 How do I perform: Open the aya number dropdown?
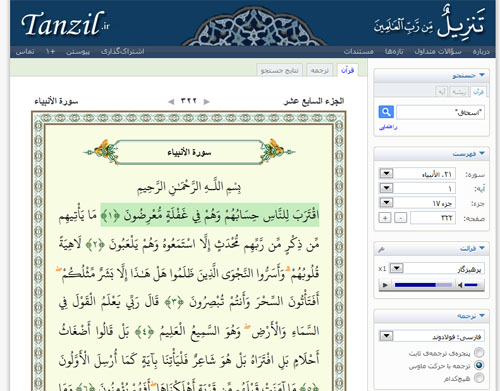(386, 188)
